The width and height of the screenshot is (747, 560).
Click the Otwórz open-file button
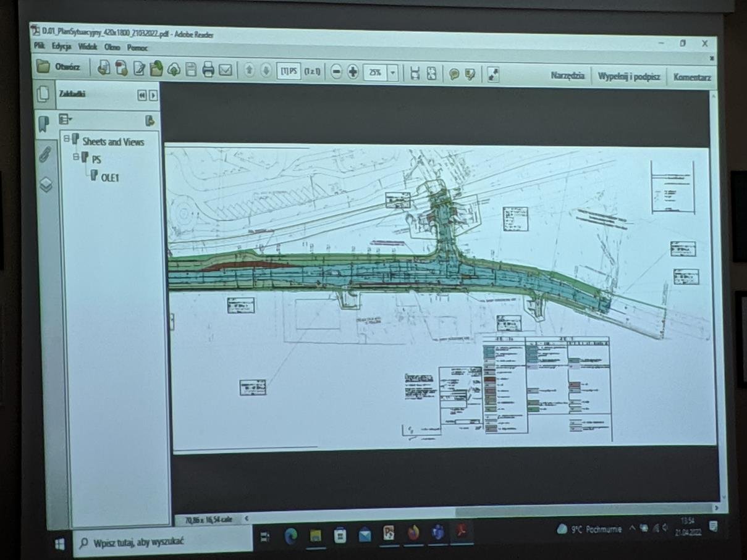coord(59,67)
